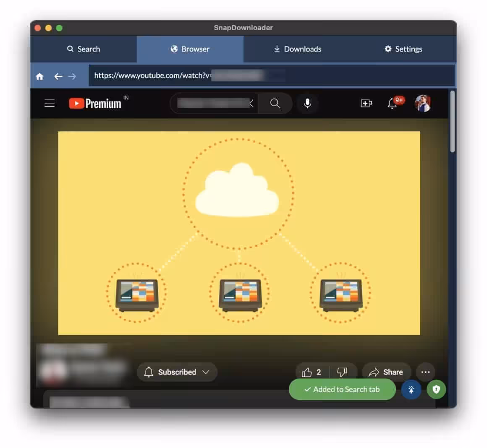487x448 pixels.
Task: Click the Added to Search tab button
Action: (342, 389)
